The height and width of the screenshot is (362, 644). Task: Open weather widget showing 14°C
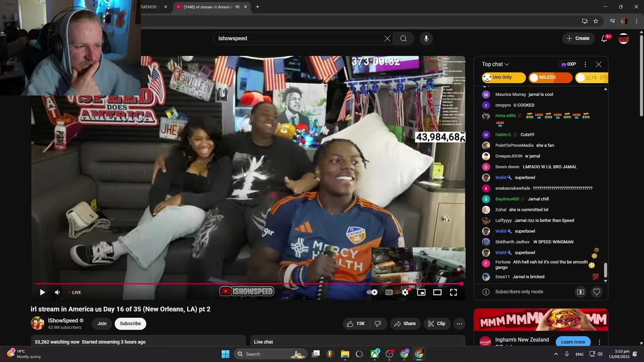coord(24,354)
